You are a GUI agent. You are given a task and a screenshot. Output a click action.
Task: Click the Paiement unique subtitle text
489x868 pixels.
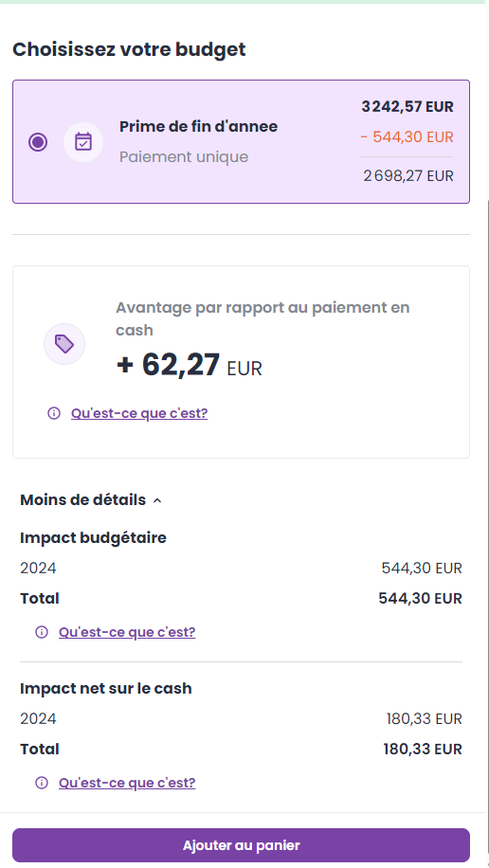[x=184, y=156]
